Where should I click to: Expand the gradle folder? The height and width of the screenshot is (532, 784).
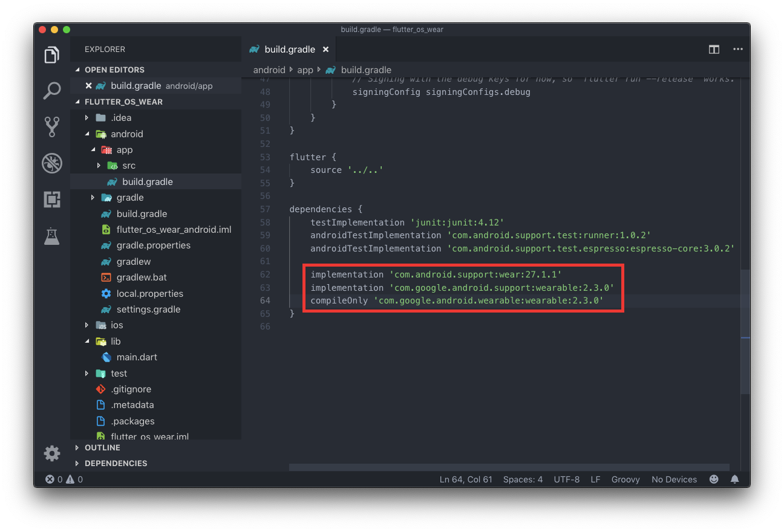coord(93,198)
